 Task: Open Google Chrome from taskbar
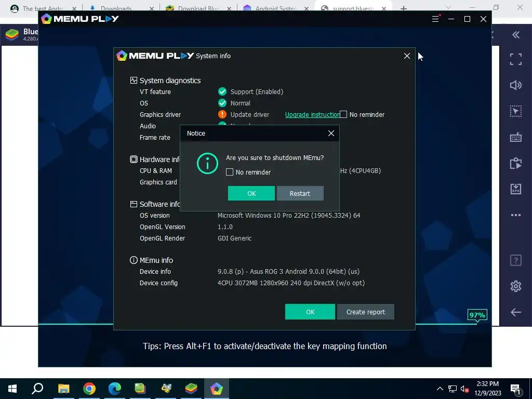pyautogui.click(x=89, y=389)
